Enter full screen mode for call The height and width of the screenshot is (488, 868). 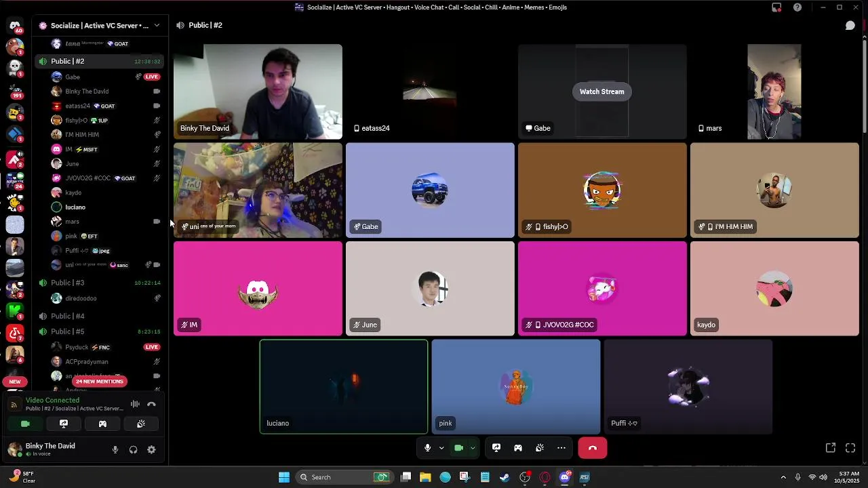[850, 448]
